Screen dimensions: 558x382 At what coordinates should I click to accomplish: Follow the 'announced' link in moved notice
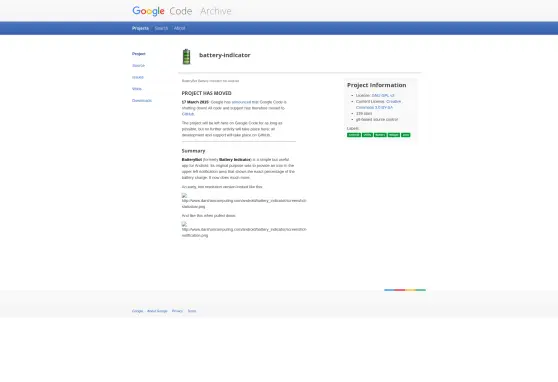click(x=241, y=102)
